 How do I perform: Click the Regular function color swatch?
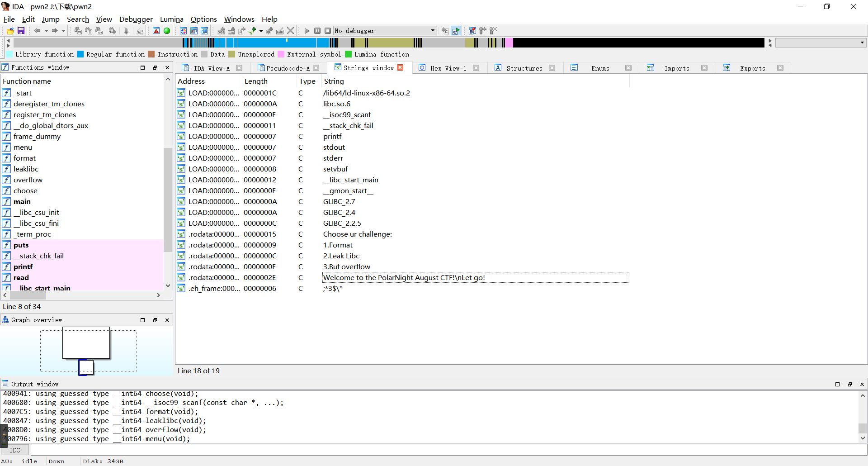[80, 54]
